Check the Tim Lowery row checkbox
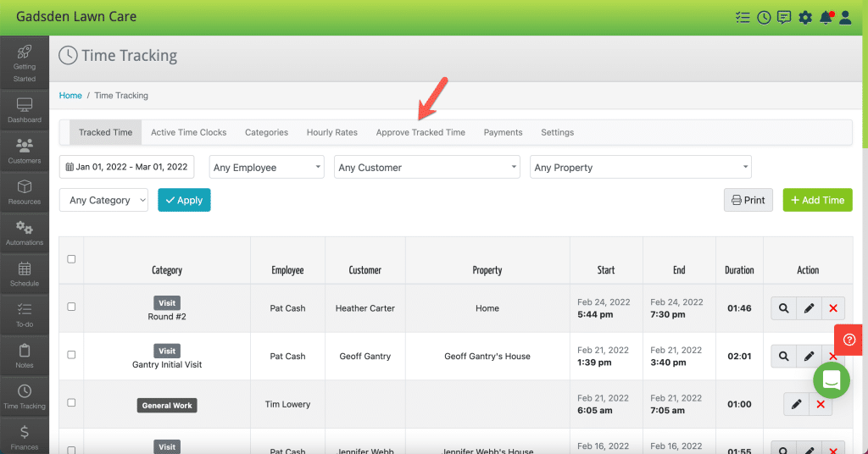This screenshot has height=454, width=868. pos(71,402)
